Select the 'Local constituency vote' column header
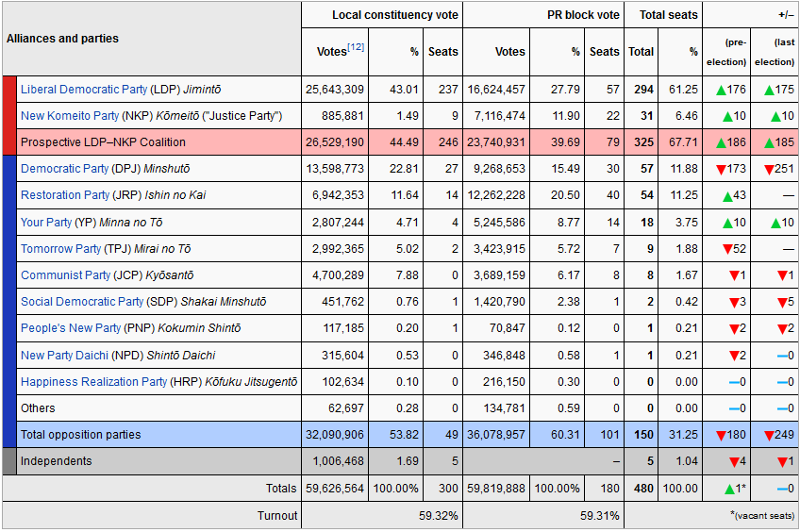This screenshot has width=800, height=532. pos(382,15)
